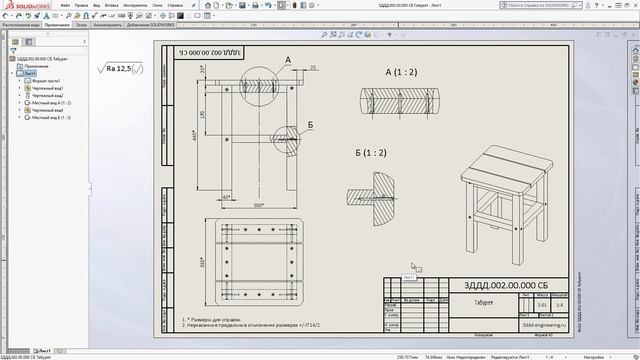
Task: Open the Справка menu
Action: pos(175,6)
